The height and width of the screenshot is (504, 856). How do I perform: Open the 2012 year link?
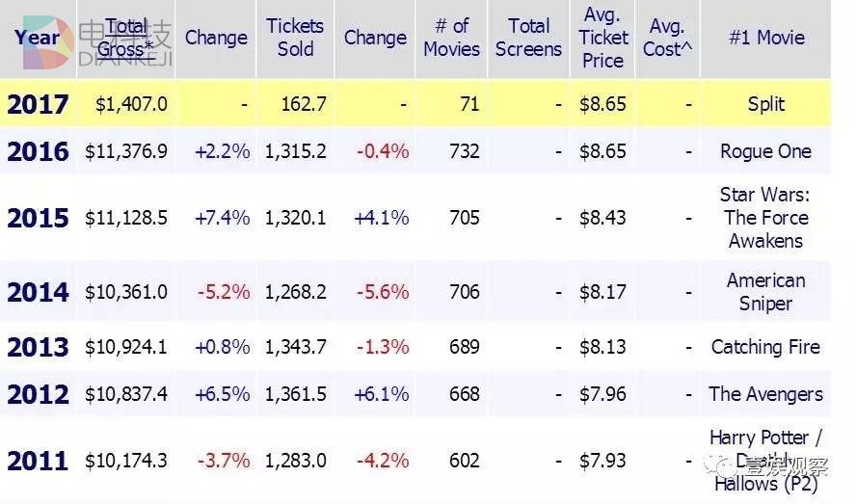coord(38,394)
